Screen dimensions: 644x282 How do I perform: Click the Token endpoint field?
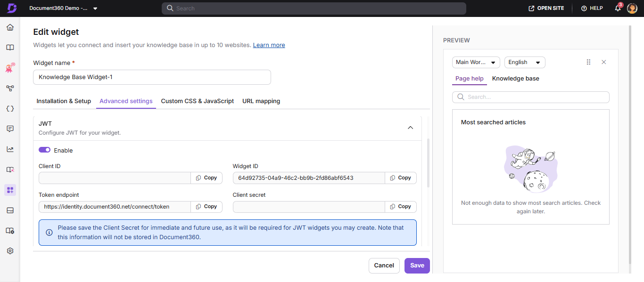coord(115,207)
